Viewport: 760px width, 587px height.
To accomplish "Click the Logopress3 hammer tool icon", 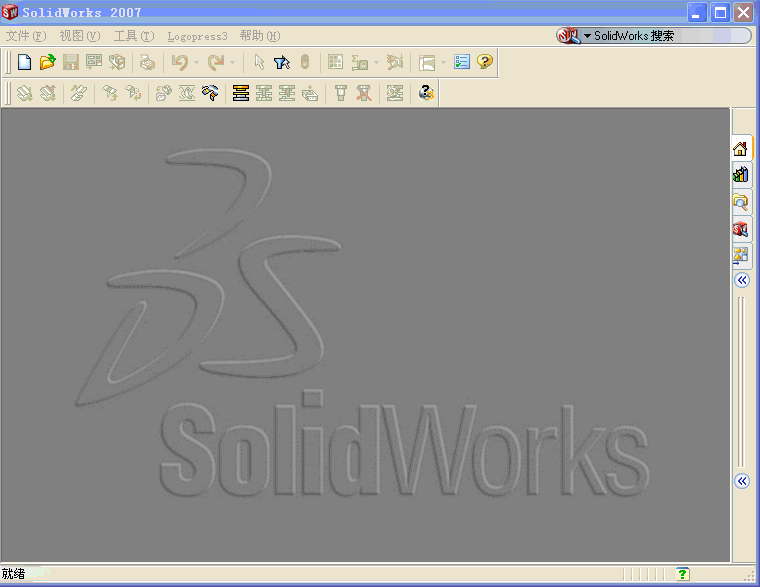I will click(210, 93).
